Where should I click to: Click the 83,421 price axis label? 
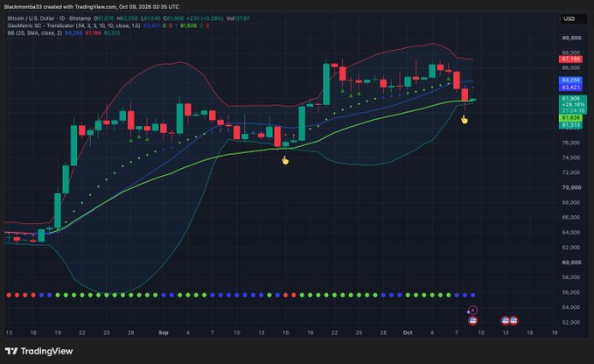(x=570, y=87)
